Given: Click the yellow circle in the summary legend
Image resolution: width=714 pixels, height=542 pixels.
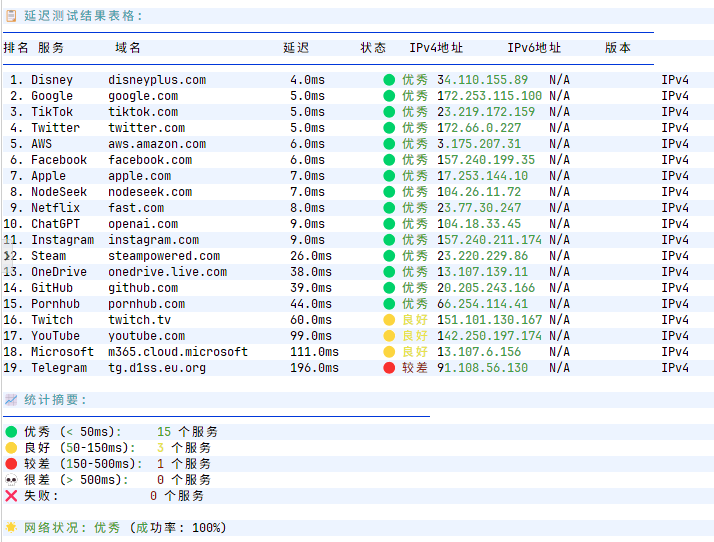Looking at the screenshot, I should point(11,448).
